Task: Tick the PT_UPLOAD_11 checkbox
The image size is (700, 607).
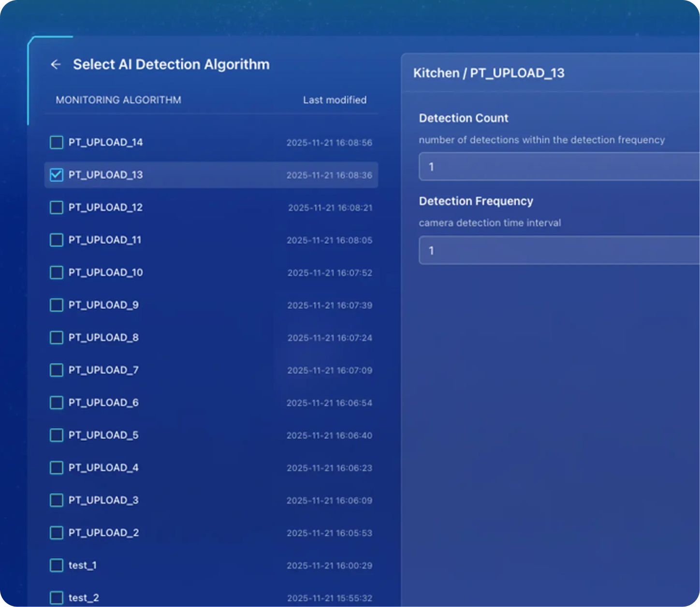Action: click(x=57, y=240)
